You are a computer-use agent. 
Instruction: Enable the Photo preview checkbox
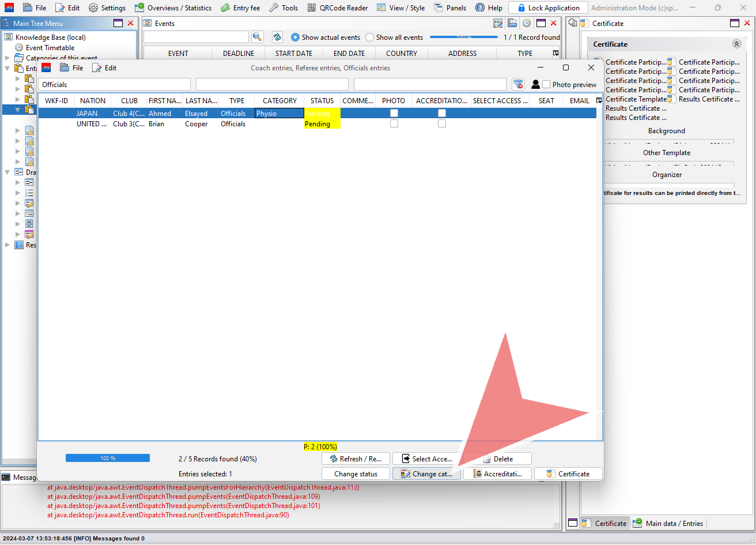[x=546, y=84]
